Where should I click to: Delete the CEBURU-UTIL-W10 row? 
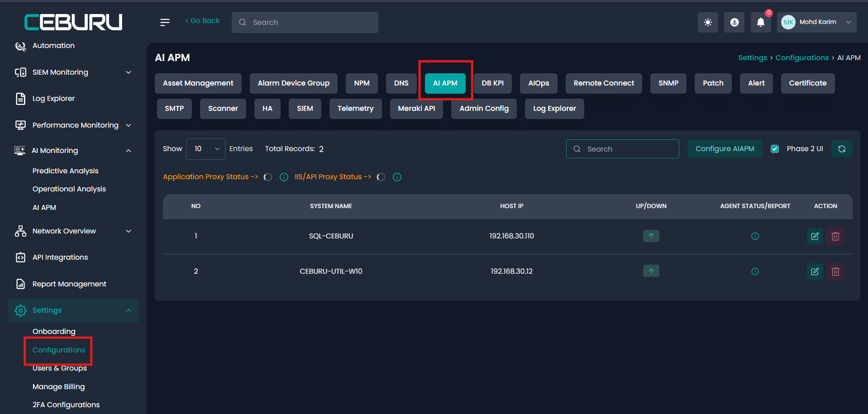click(x=835, y=271)
